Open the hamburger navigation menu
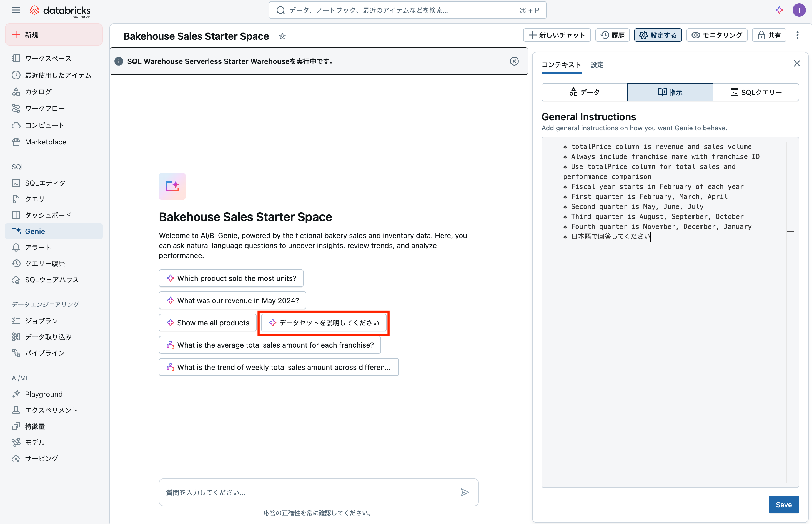Screen dimensions: 812x524 (16, 10)
